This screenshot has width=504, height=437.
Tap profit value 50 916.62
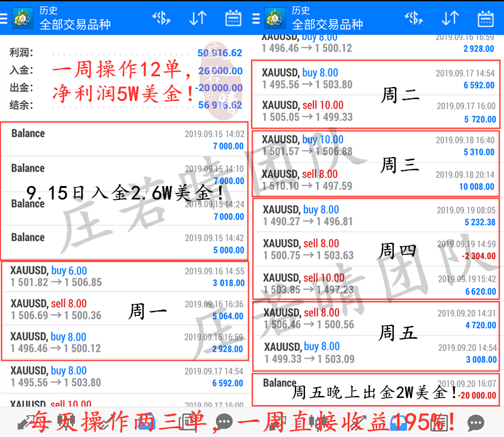tap(219, 53)
